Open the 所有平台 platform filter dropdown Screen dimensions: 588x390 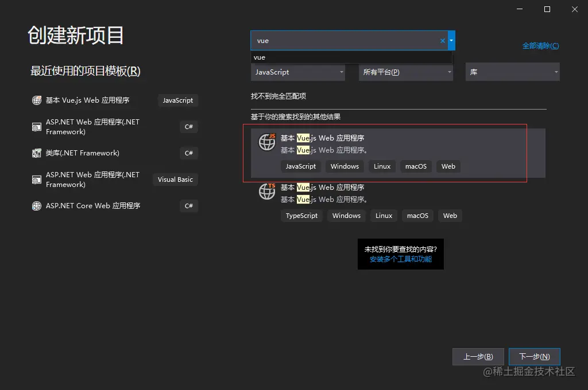[x=406, y=72]
